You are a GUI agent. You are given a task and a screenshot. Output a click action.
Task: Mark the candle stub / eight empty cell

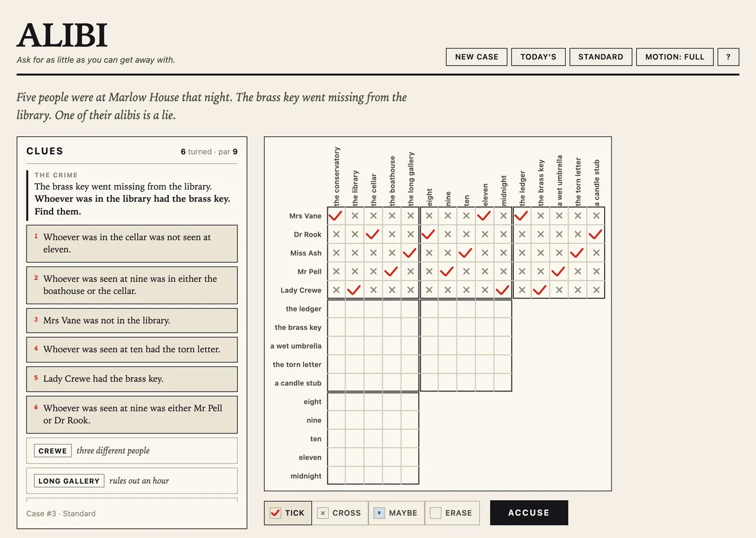(429, 383)
